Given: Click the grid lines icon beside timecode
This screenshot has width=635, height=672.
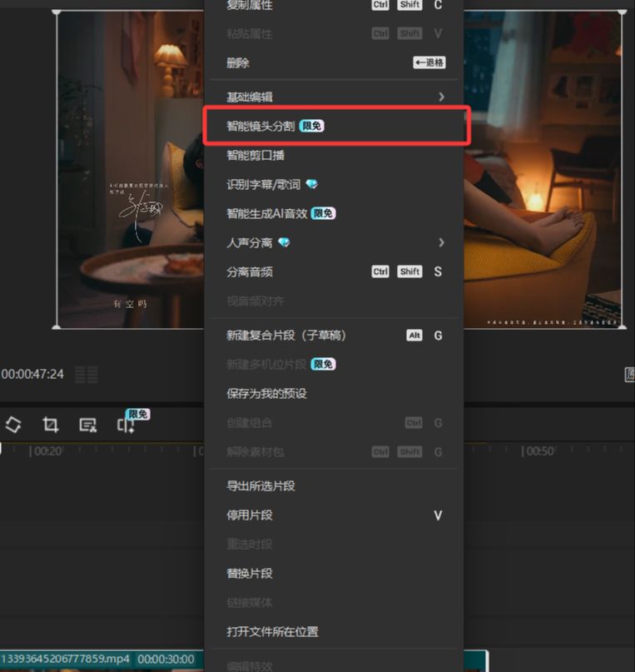Looking at the screenshot, I should click(x=87, y=375).
